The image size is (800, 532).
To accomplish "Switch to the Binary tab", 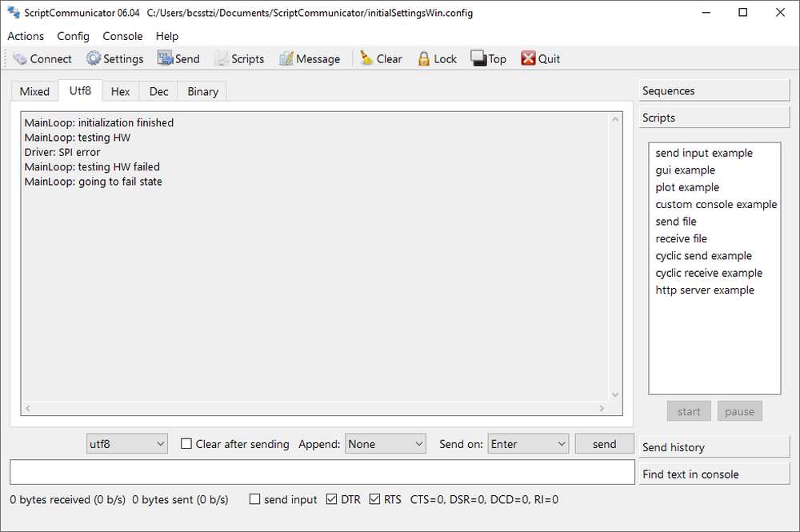I will tap(202, 92).
